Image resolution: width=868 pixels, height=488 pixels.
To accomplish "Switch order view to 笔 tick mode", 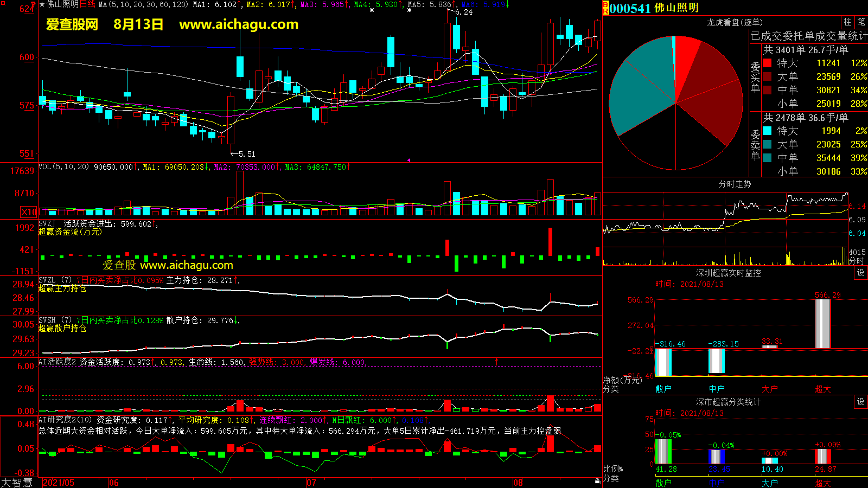I will coord(861,22).
